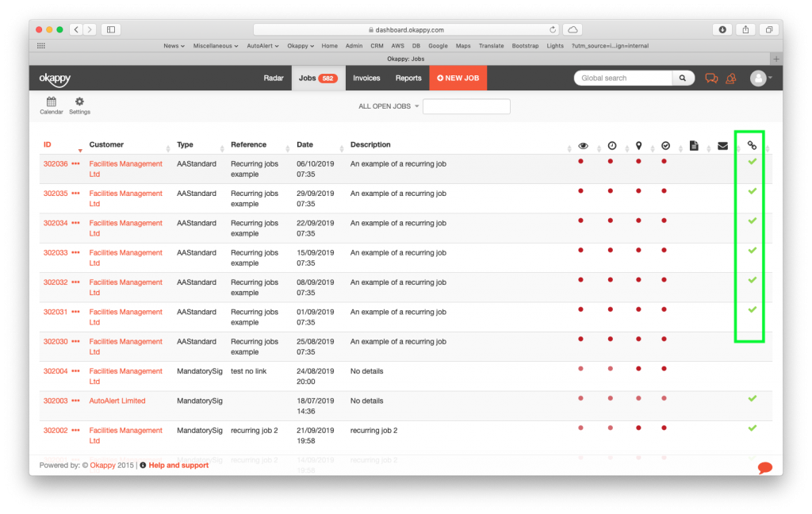The image size is (812, 514).
Task: Sort the table by Customer column
Action: point(106,144)
